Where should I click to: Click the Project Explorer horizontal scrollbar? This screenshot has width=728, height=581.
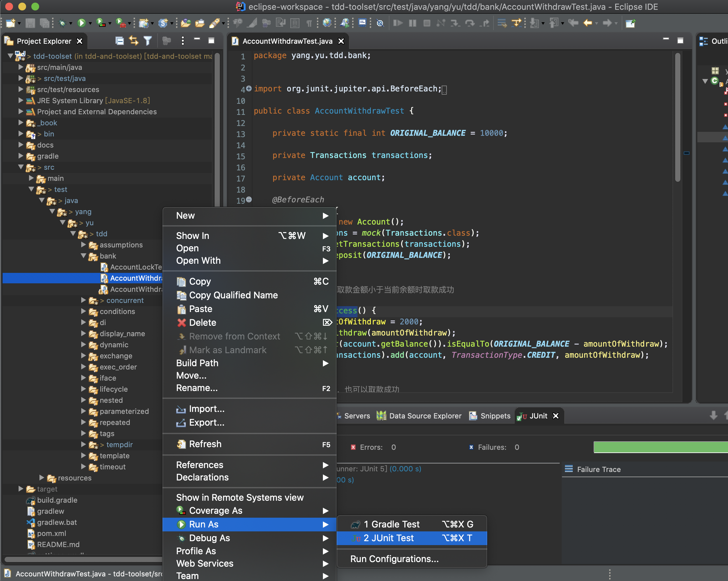[83, 559]
